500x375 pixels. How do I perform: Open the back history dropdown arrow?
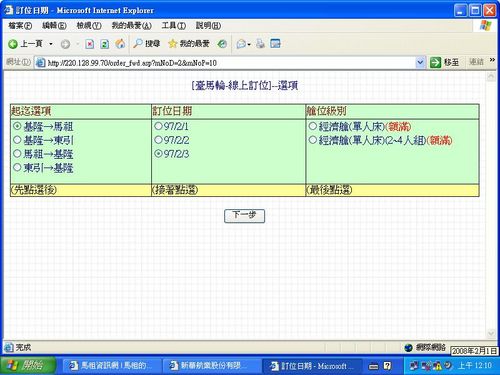point(51,44)
